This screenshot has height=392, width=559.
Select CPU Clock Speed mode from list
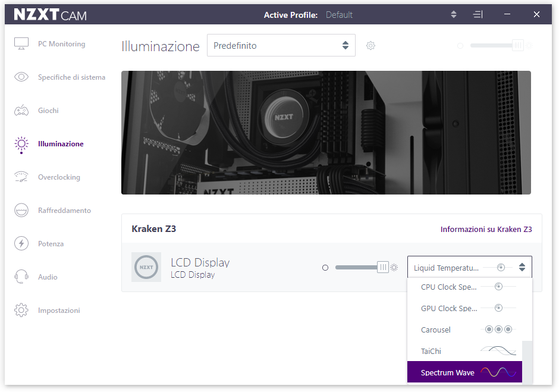tap(464, 287)
